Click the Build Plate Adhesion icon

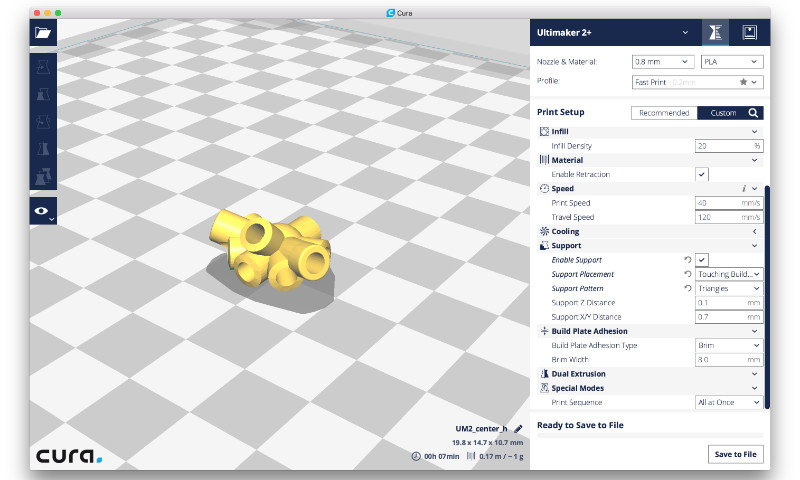pyautogui.click(x=544, y=331)
